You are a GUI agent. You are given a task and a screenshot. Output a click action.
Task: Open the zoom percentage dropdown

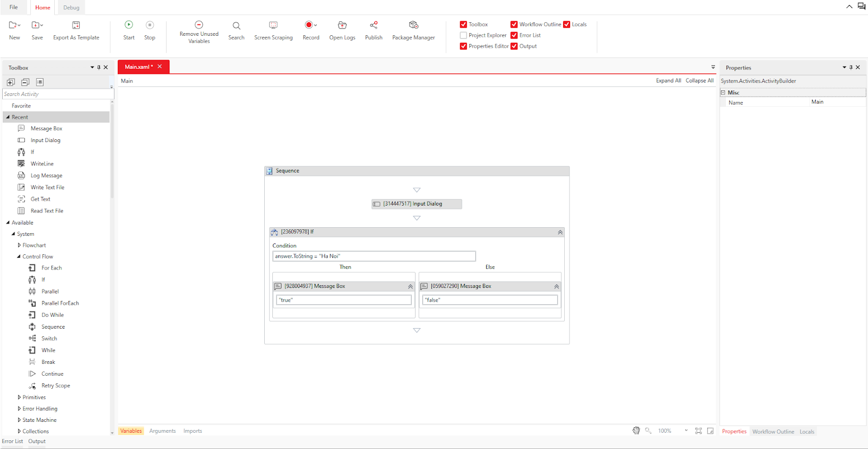[x=686, y=431]
